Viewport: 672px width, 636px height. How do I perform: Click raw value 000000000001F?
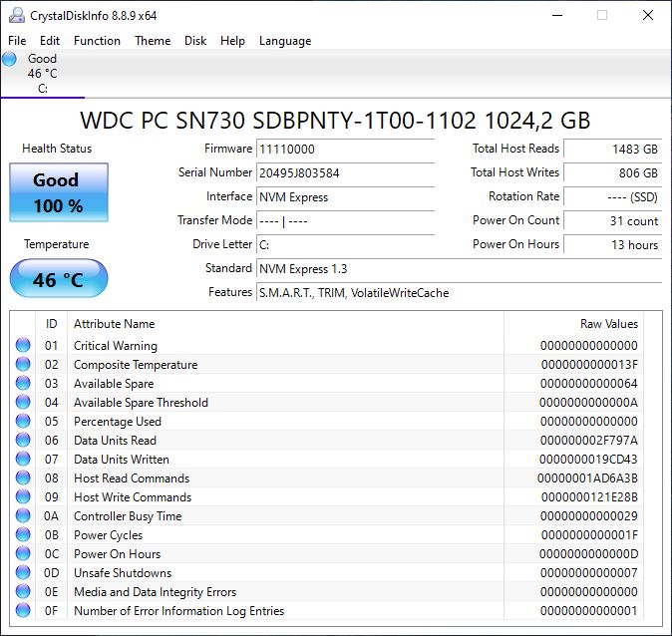589,535
